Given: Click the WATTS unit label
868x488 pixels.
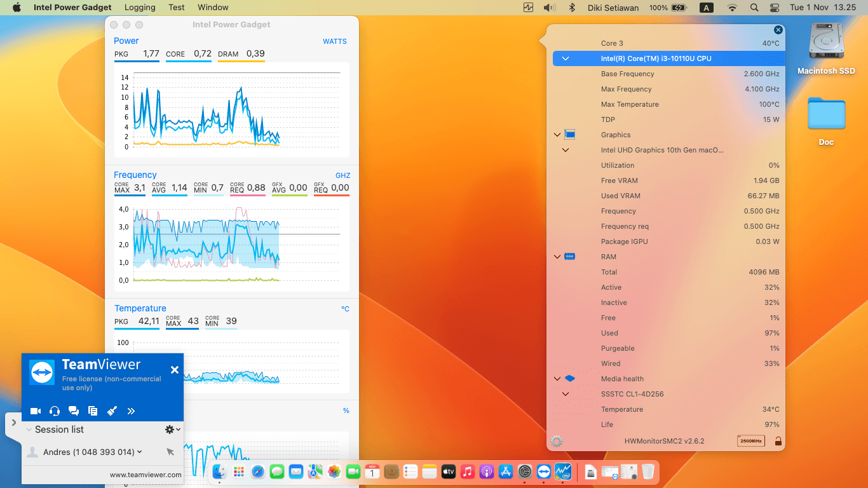Looking at the screenshot, I should [335, 41].
